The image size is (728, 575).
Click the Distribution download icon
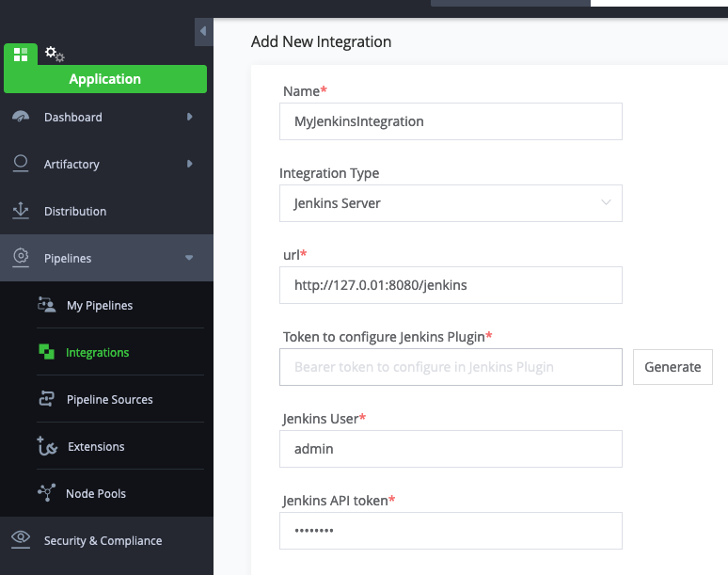click(21, 211)
